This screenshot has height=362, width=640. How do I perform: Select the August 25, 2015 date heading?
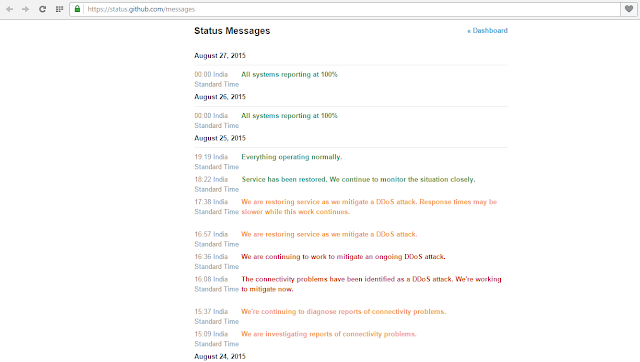(x=220, y=138)
